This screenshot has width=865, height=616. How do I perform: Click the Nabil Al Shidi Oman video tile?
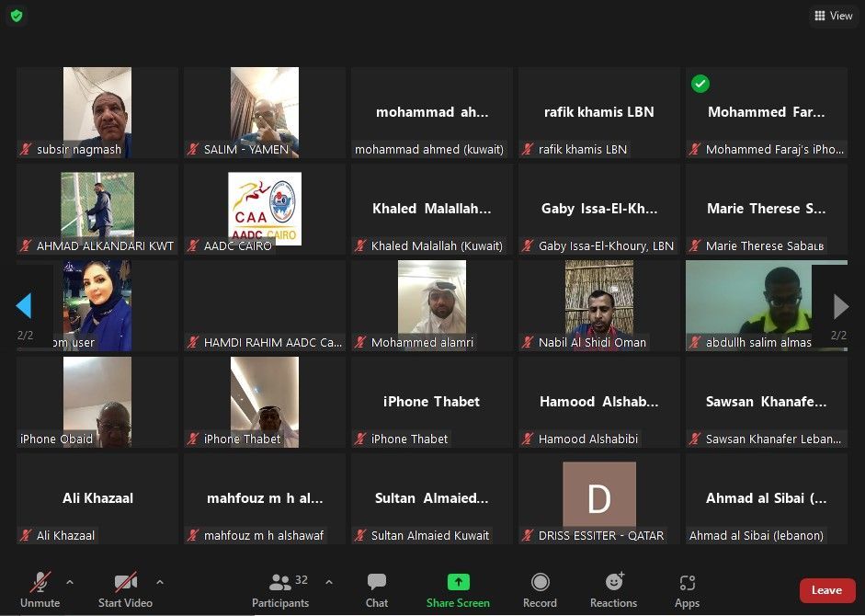(x=599, y=305)
